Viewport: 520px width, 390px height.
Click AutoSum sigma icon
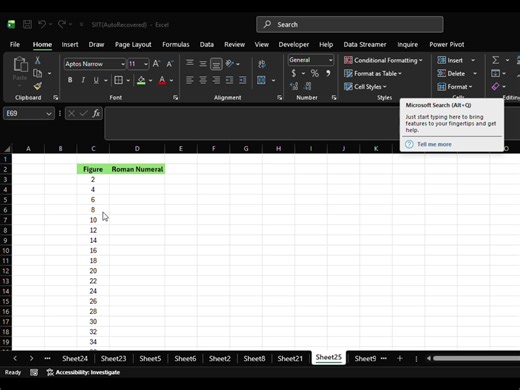[x=496, y=60]
